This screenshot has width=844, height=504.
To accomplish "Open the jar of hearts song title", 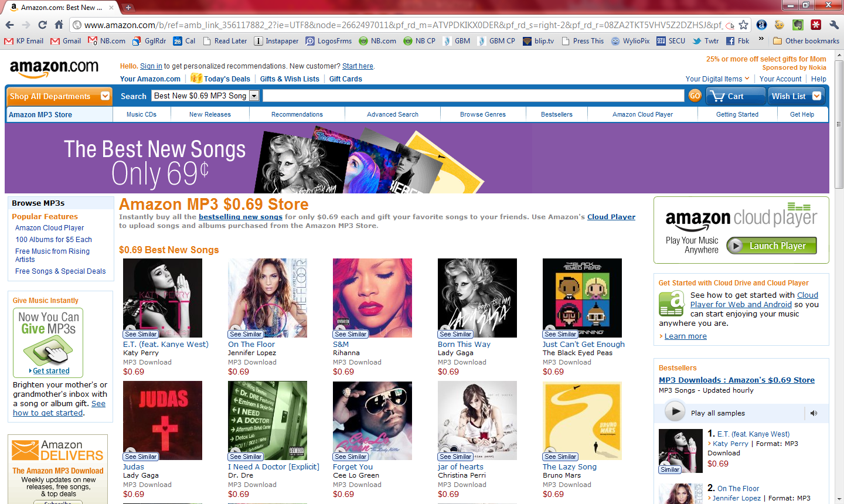I will pos(461,467).
